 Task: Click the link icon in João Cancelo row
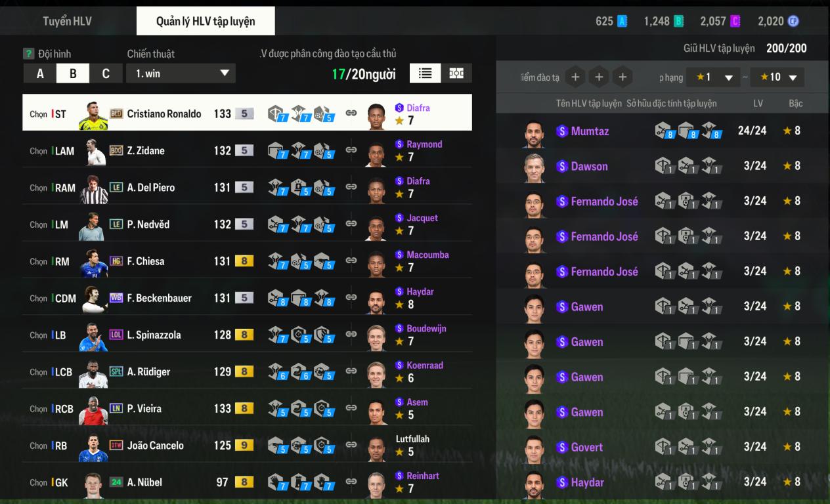pos(351,445)
